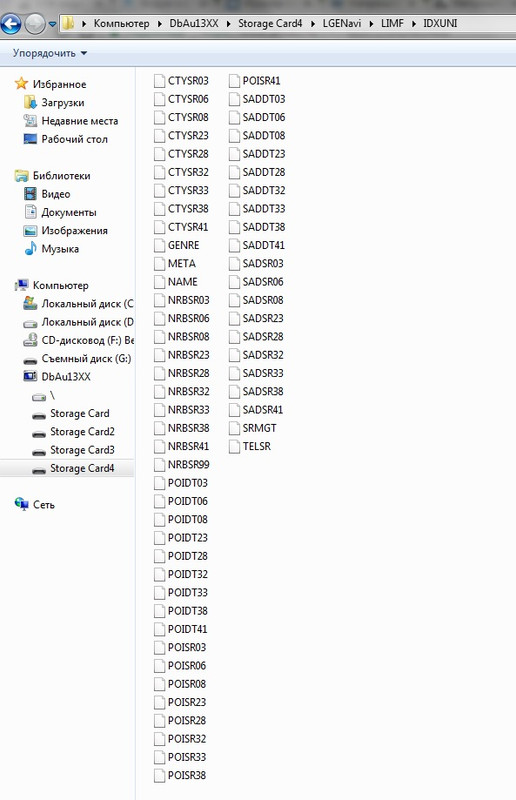
Task: Open the Упорядочить menu
Action: pos(50,53)
